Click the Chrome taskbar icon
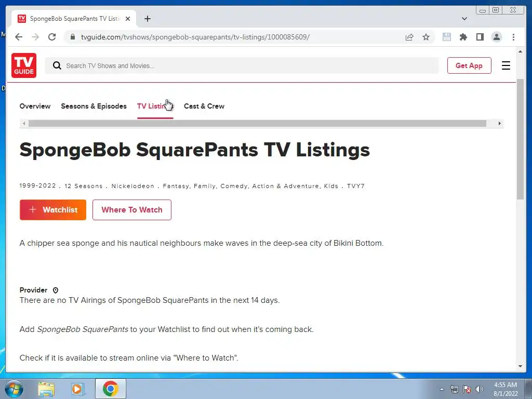The height and width of the screenshot is (399, 532). click(x=111, y=389)
